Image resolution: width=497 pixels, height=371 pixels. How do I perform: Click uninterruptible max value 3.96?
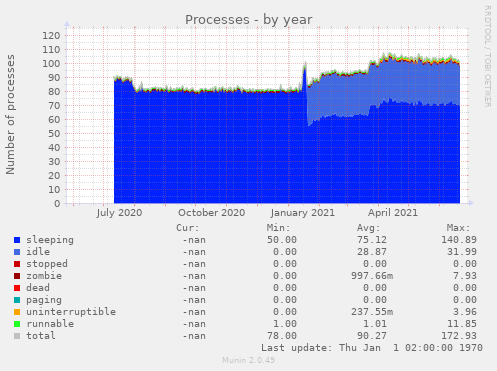465,312
